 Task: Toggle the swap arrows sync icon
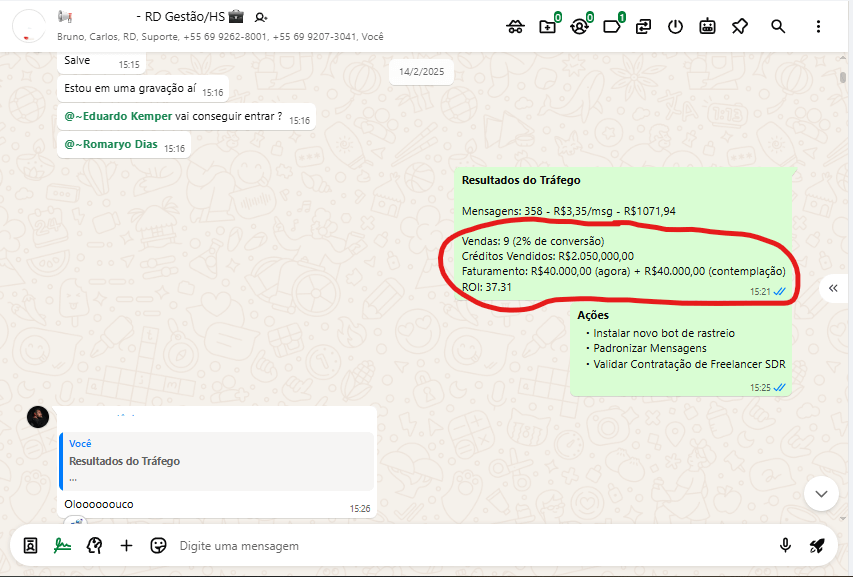(643, 27)
